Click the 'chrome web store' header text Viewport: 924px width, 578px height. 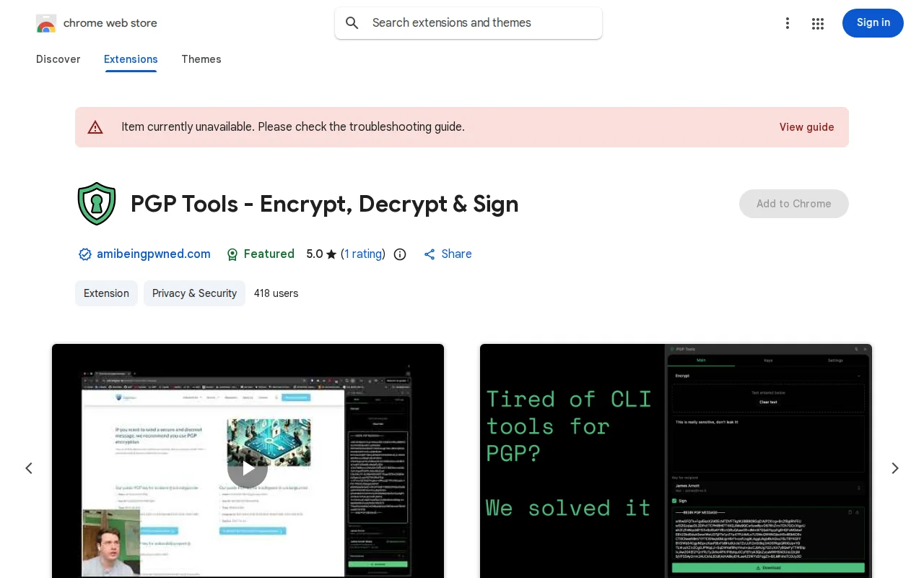coord(110,23)
